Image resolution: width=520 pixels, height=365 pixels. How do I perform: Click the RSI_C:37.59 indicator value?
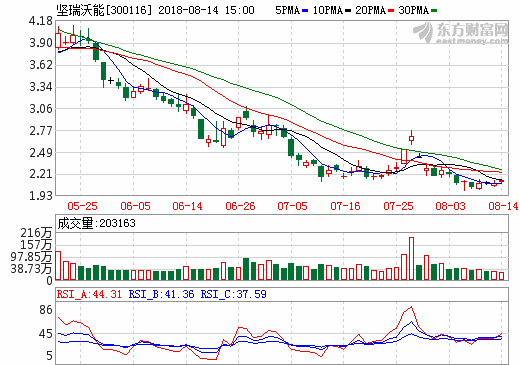click(x=233, y=294)
